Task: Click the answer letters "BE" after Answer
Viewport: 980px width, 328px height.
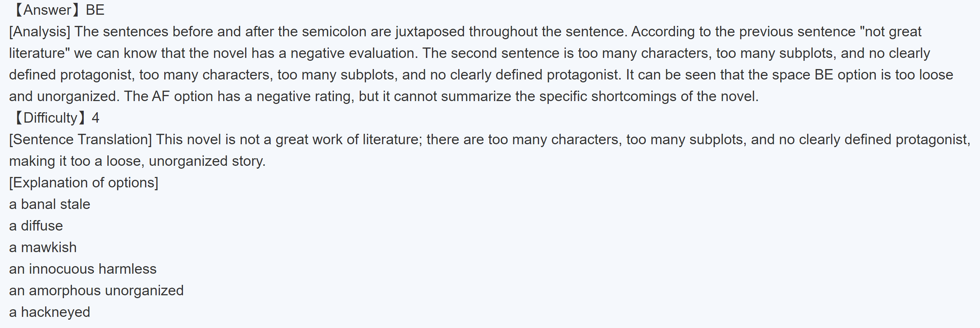Action: tap(95, 10)
